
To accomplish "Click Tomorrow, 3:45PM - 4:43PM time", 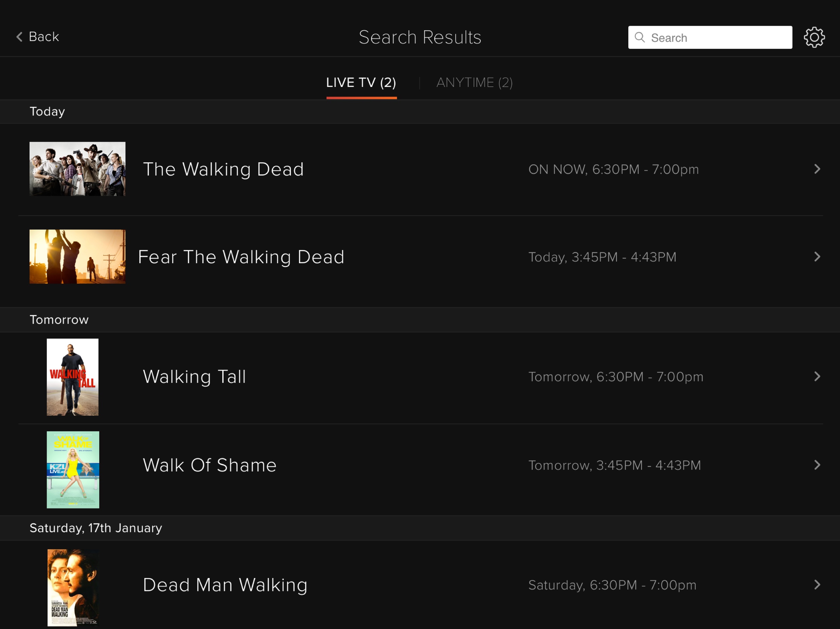I will click(614, 465).
